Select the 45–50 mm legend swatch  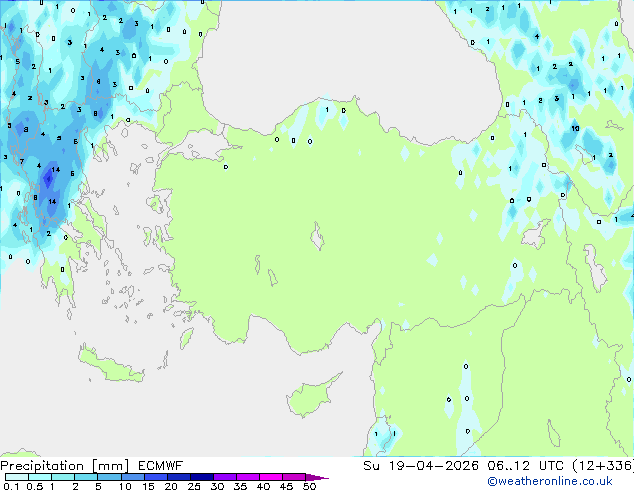point(294,477)
